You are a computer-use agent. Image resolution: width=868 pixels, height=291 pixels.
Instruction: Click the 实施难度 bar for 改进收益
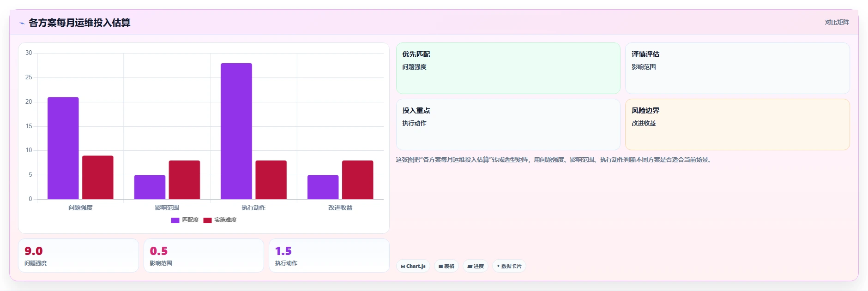pyautogui.click(x=358, y=180)
